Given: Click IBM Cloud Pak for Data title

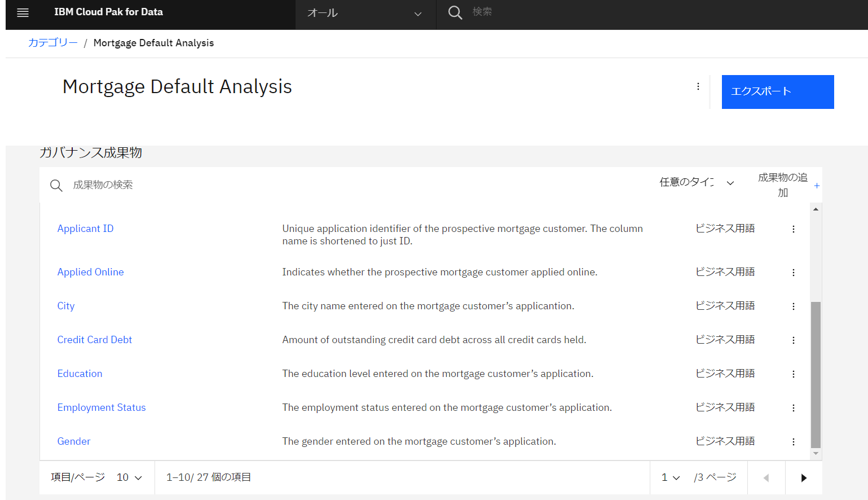Looking at the screenshot, I should pos(108,12).
